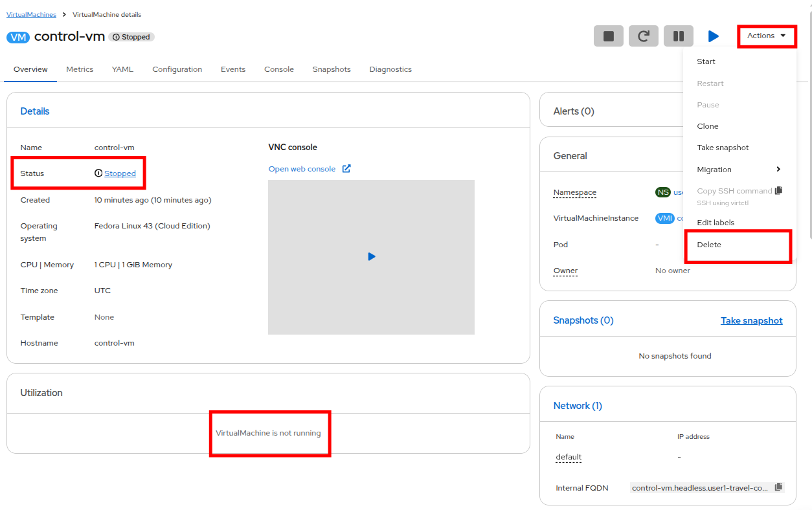Click the pause VM icon
Viewport: 812px width, 510px height.
(x=677, y=36)
